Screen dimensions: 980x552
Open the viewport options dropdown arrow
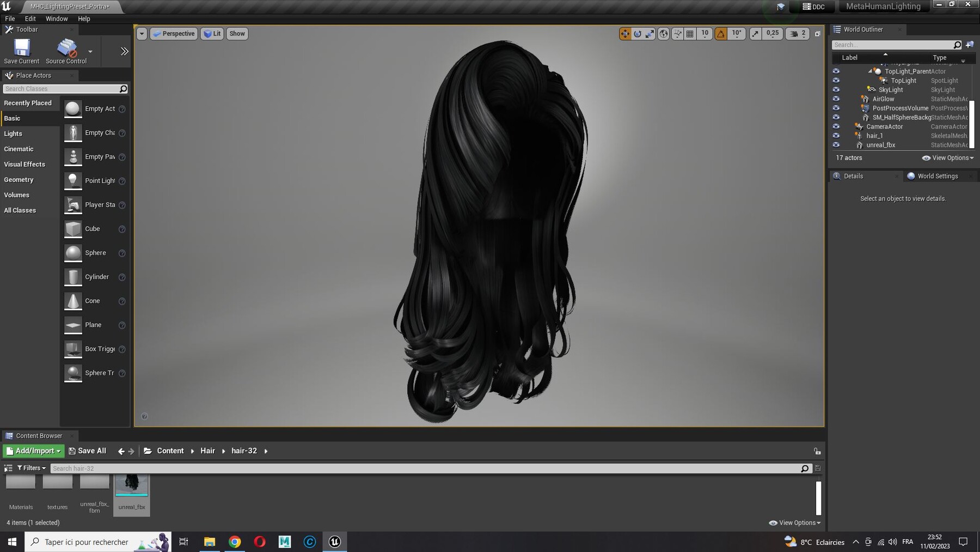tap(142, 34)
